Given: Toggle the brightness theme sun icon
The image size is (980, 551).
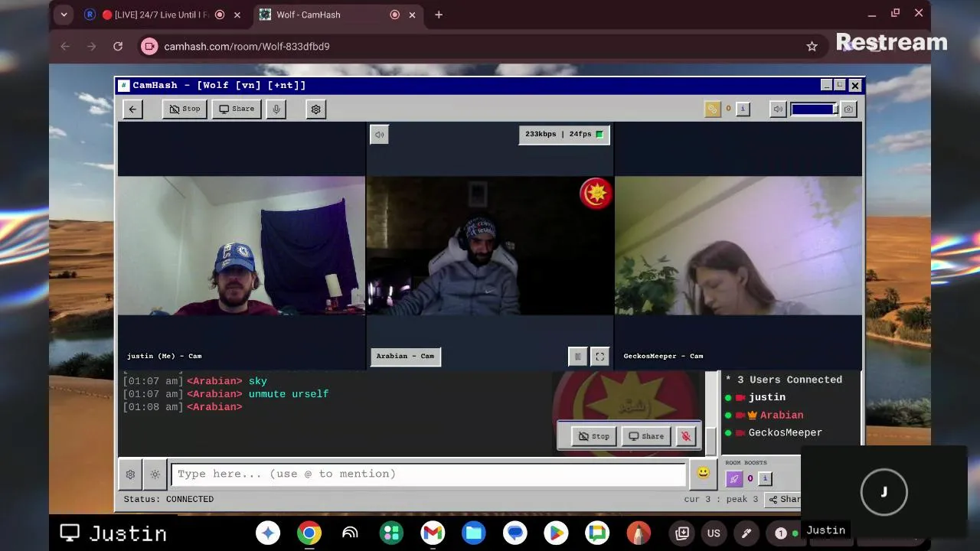Looking at the screenshot, I should 155,474.
